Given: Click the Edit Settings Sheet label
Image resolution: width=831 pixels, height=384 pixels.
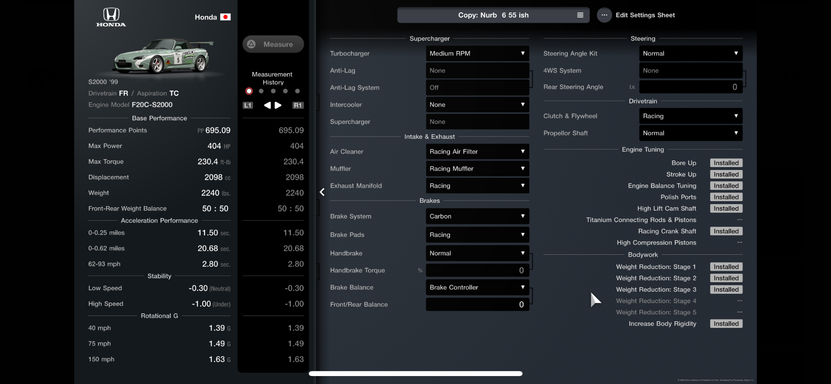Looking at the screenshot, I should 645,15.
